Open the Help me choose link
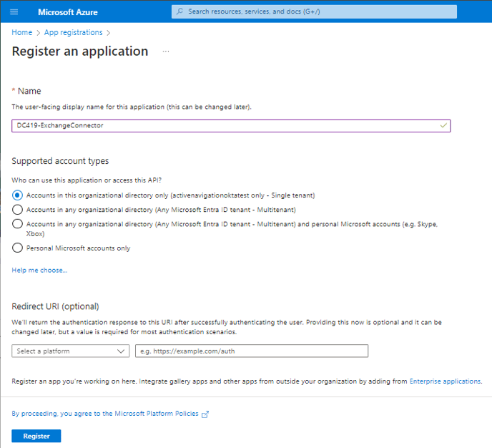Screen dimensions: 492x448 [x=39, y=270]
